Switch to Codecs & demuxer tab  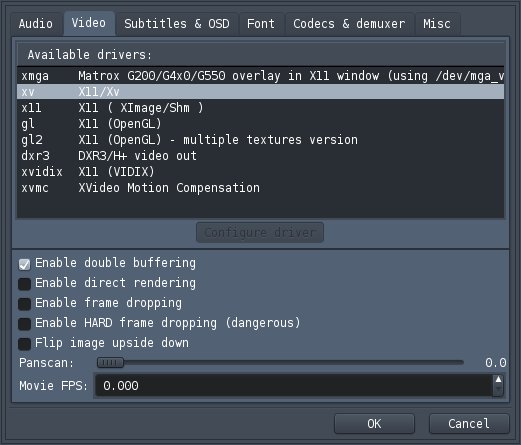(x=349, y=24)
